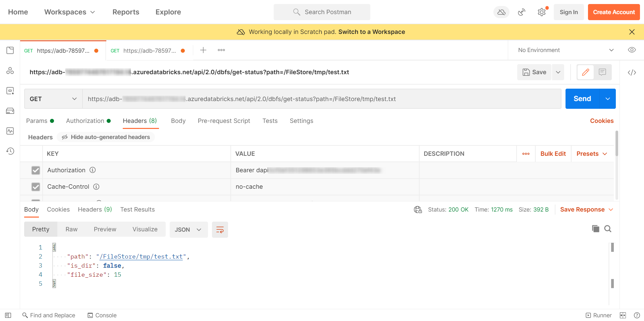This screenshot has width=644, height=321.
Task: Select the second GET request tab
Action: click(x=149, y=51)
